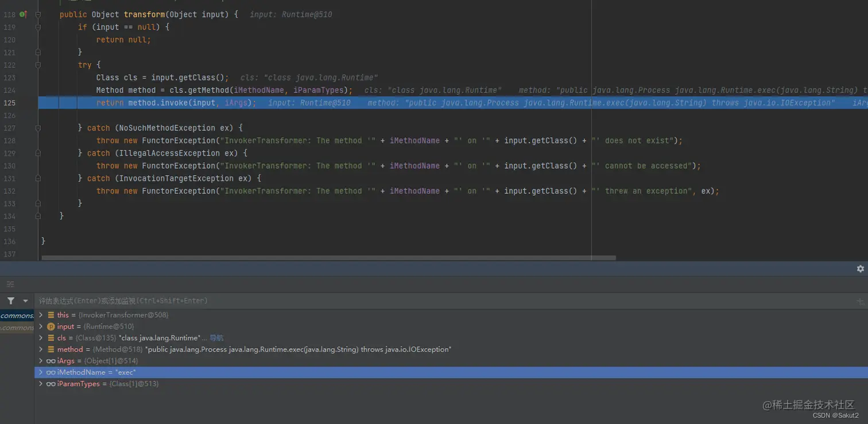Click the watch glasses icon of iArgs
This screenshot has height=424, width=868.
point(51,361)
